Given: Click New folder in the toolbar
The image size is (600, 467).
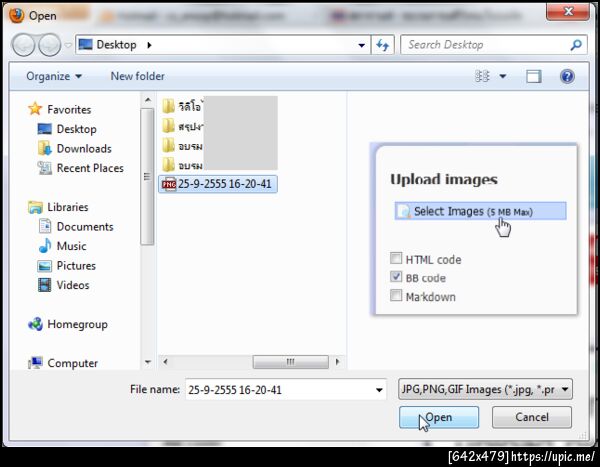Looking at the screenshot, I should [x=137, y=76].
